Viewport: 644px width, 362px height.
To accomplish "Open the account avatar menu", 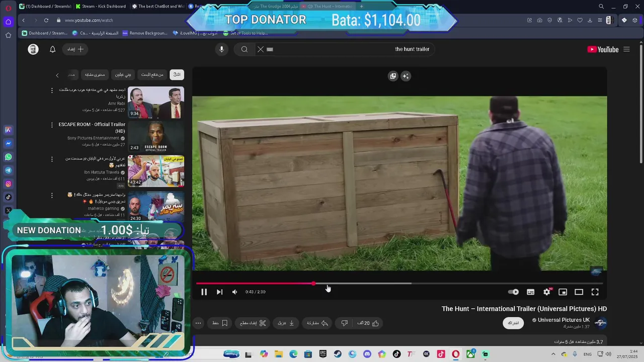I will (x=33, y=49).
